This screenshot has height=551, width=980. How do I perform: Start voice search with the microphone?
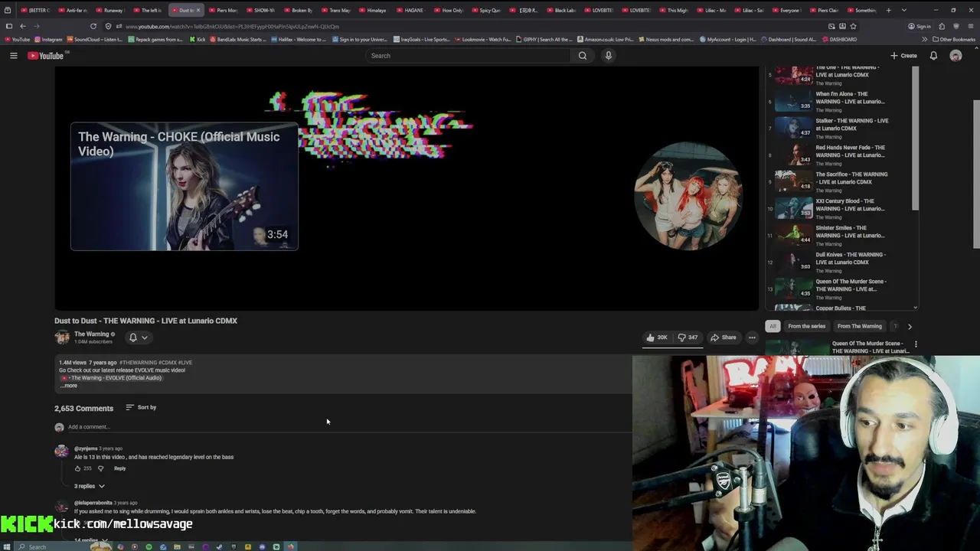click(x=609, y=56)
